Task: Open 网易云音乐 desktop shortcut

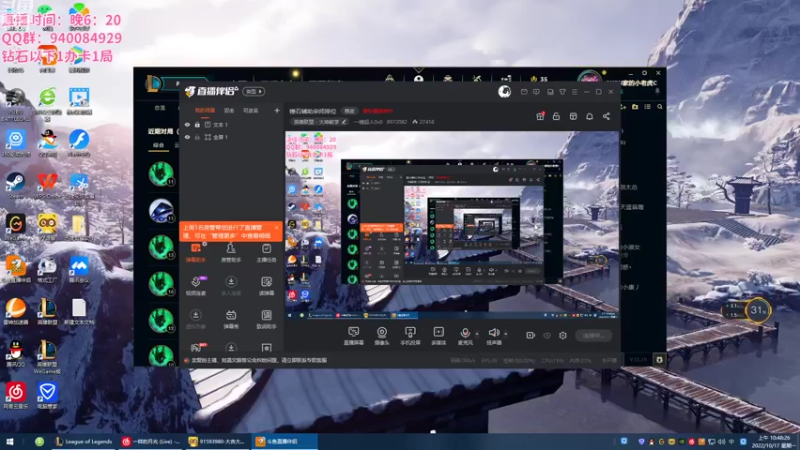Action: tap(15, 396)
